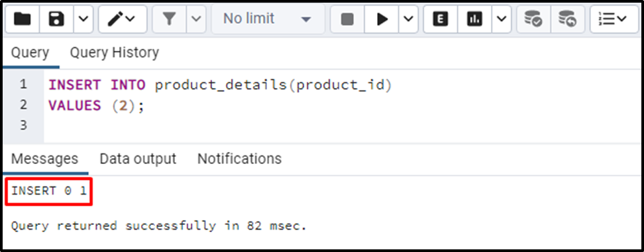
Task: Switch to the Query History tab
Action: click(x=114, y=52)
